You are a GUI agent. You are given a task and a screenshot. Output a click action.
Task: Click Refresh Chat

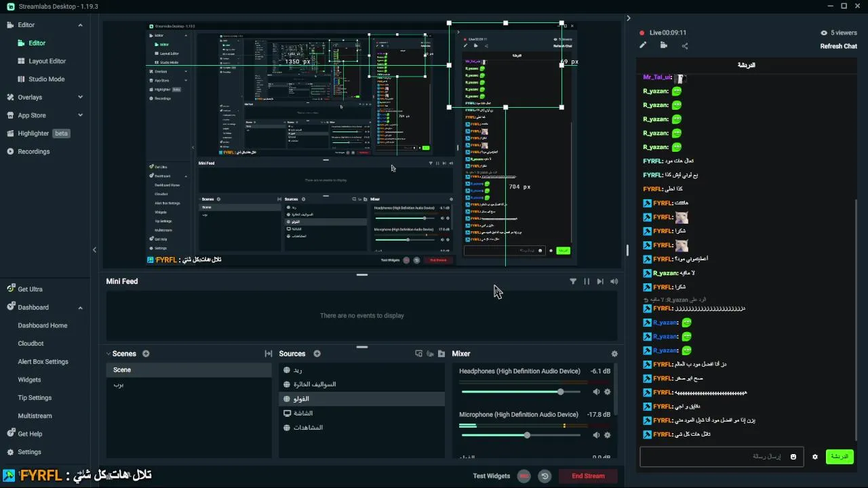click(x=838, y=46)
